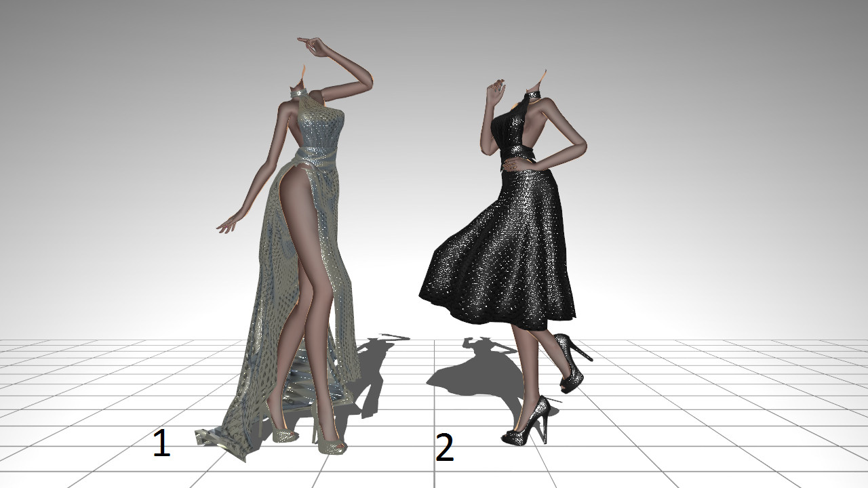
Task: Select the black-dress model's neck choker
Action: (x=534, y=96)
